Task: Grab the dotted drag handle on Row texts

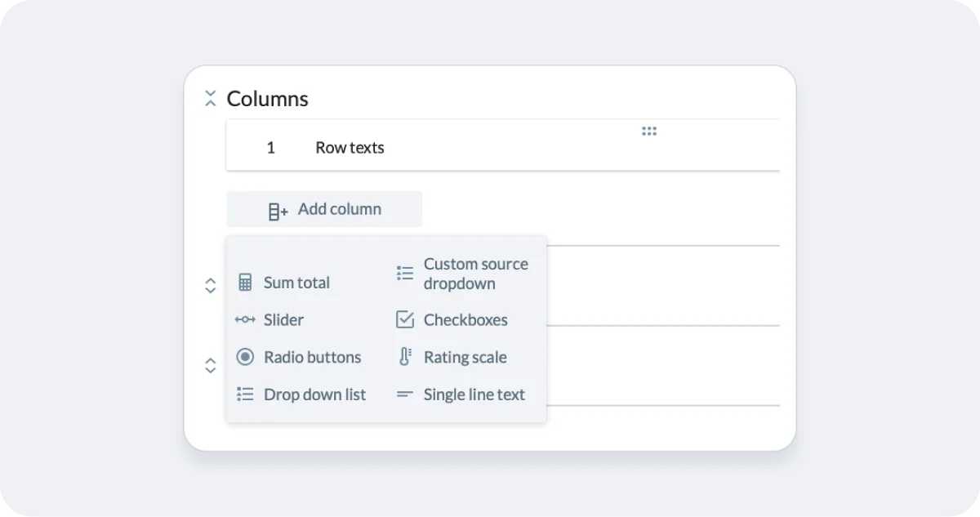Action: 649,131
